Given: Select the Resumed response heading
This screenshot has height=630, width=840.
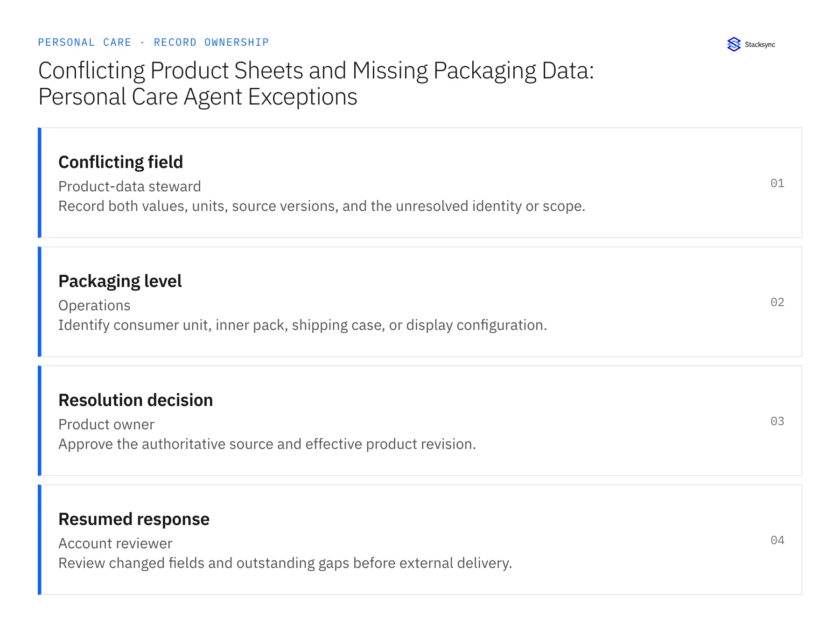Looking at the screenshot, I should (134, 519).
